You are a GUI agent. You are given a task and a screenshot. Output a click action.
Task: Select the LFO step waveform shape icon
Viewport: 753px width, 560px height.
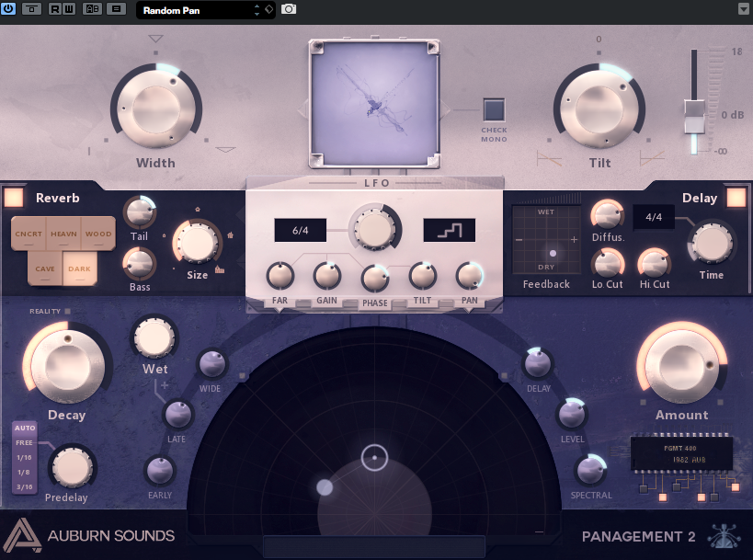(x=450, y=230)
